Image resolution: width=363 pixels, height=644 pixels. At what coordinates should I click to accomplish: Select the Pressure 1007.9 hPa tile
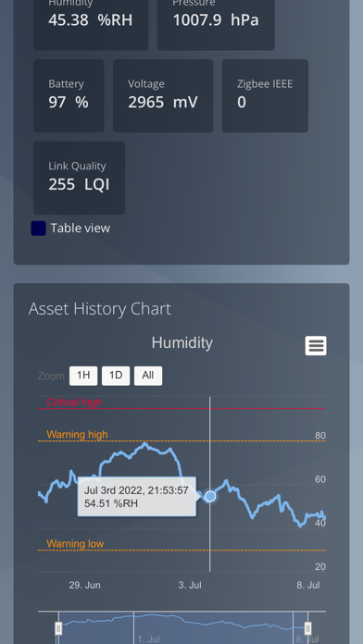pos(217,22)
